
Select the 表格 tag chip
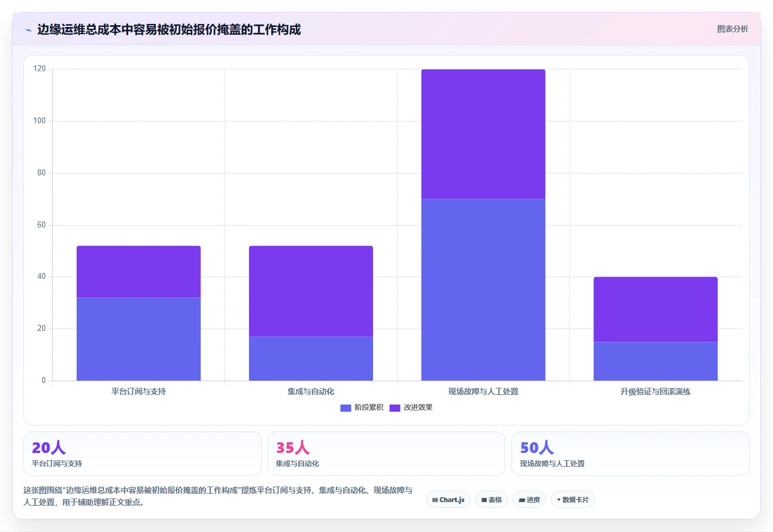492,500
